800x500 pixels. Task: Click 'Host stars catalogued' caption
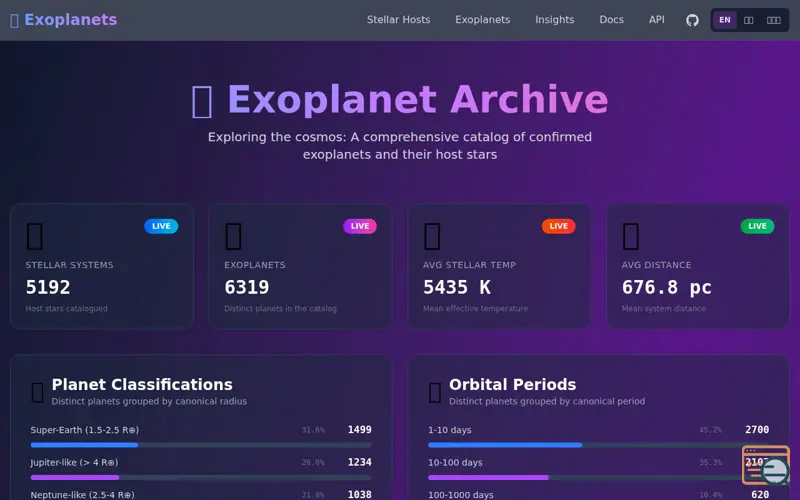click(66, 308)
